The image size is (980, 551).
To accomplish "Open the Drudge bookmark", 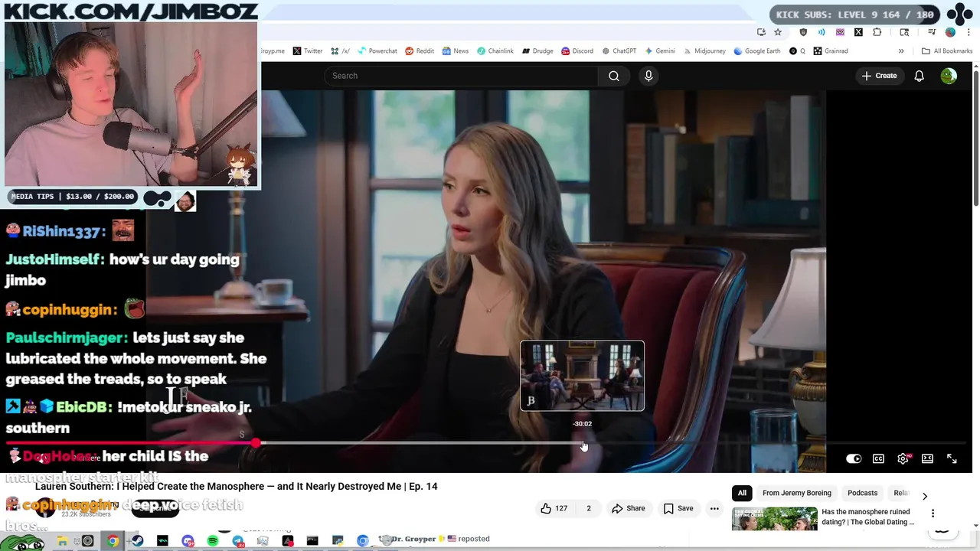I will (537, 51).
